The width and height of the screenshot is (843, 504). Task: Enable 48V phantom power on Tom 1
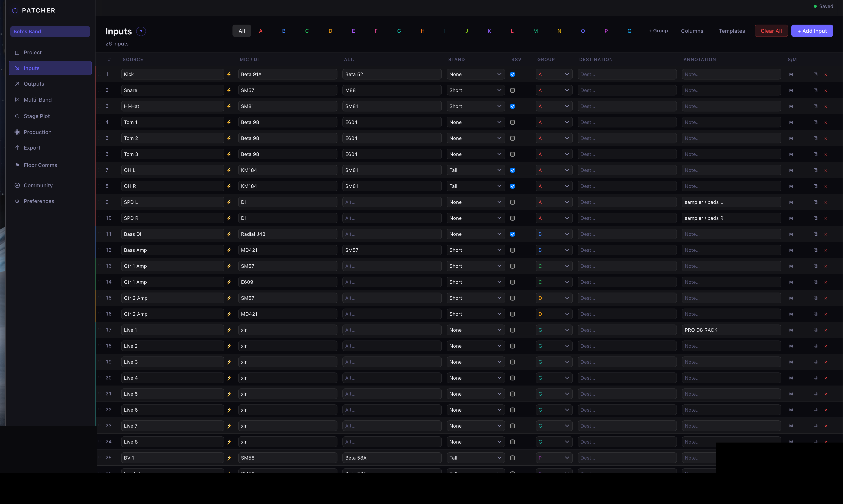tap(512, 122)
